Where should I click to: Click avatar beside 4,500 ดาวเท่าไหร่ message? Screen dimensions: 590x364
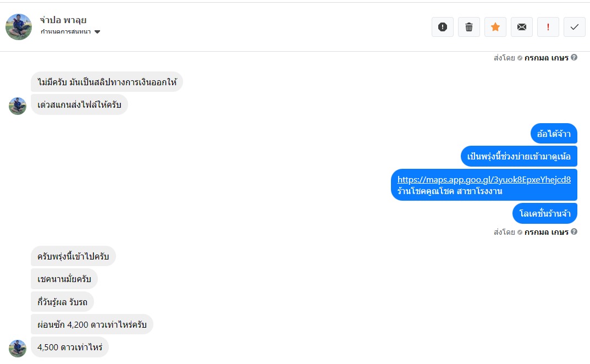tap(18, 348)
